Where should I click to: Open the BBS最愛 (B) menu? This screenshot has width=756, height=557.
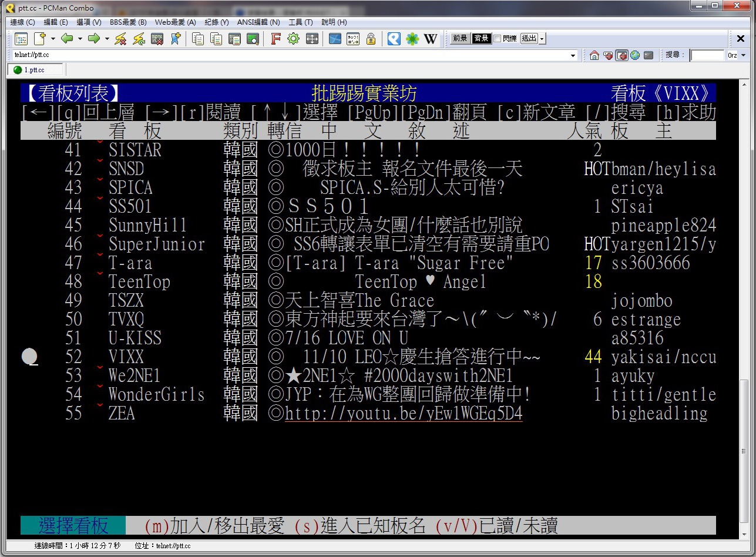128,22
